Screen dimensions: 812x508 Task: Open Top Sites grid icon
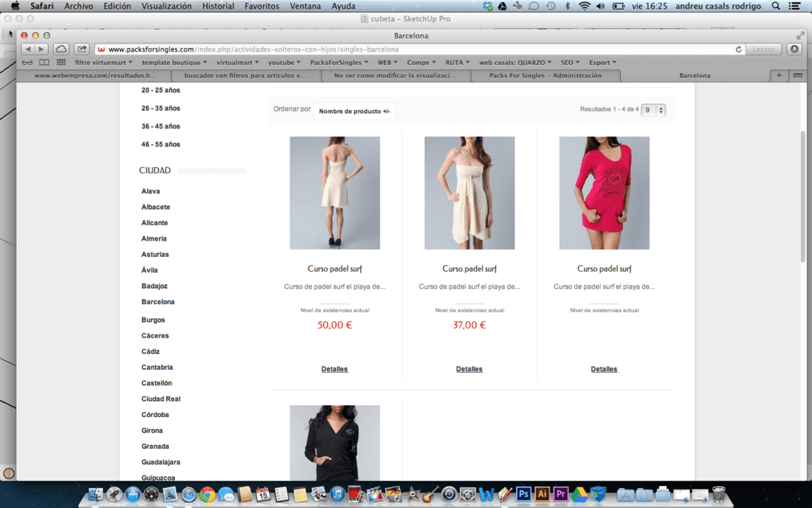[x=61, y=62]
